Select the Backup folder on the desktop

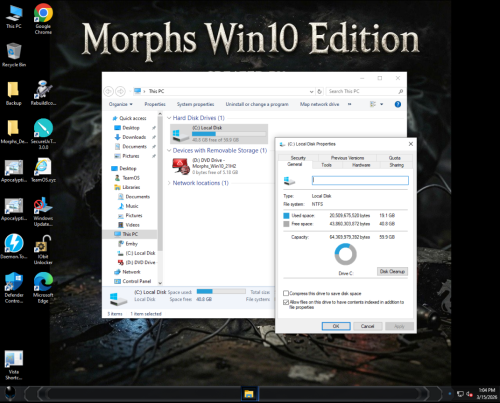pos(13,93)
